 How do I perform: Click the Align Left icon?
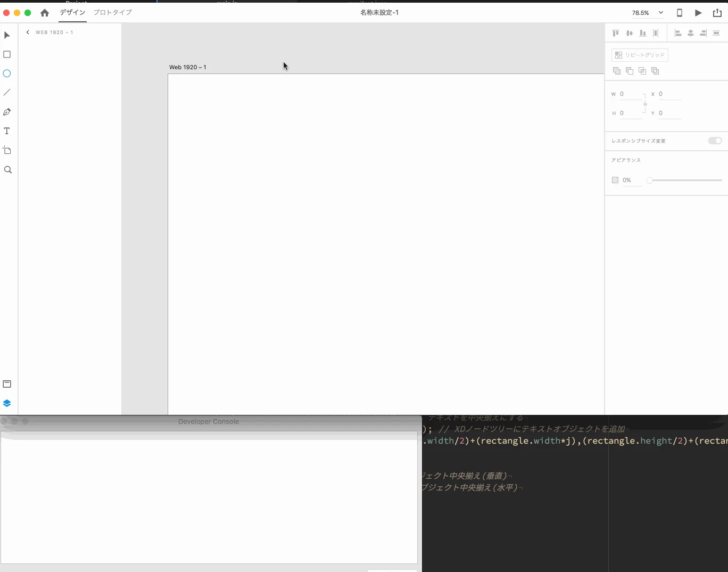click(x=678, y=33)
